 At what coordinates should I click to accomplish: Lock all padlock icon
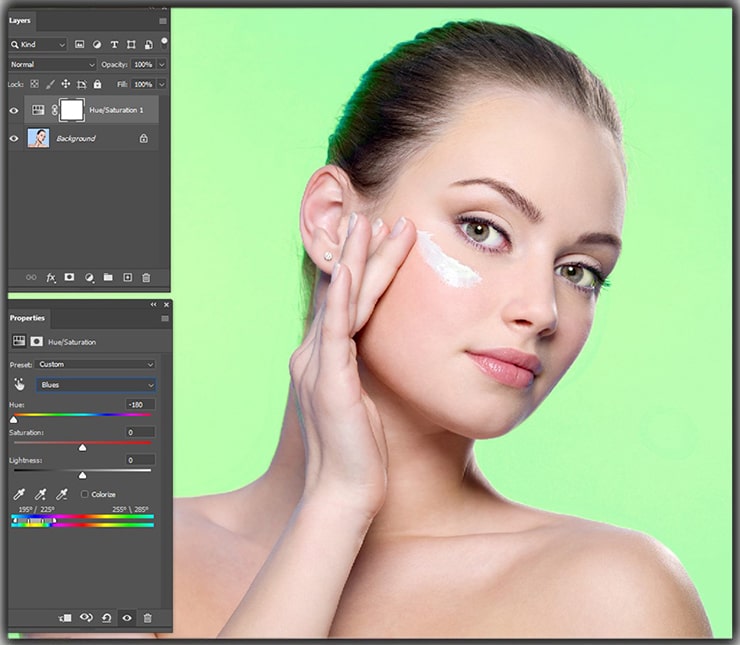[x=97, y=84]
